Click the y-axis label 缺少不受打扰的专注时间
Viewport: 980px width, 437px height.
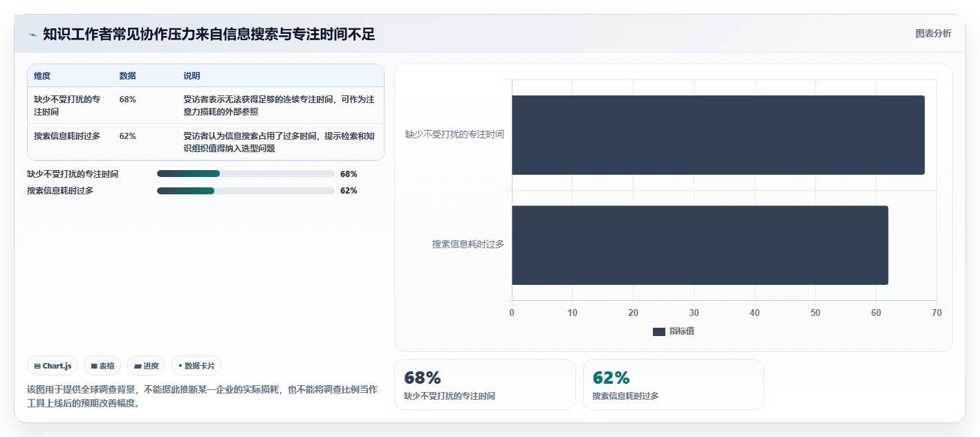pyautogui.click(x=454, y=134)
